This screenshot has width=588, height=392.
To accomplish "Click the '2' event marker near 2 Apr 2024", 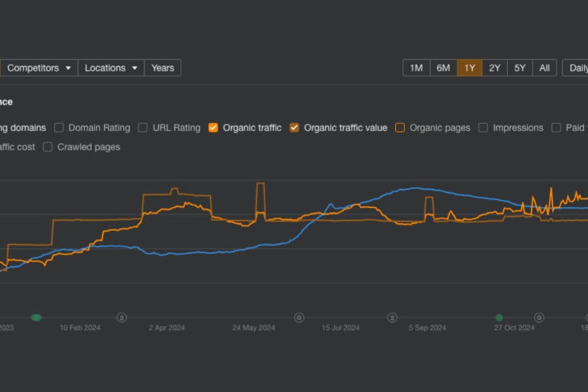I will pos(122,318).
